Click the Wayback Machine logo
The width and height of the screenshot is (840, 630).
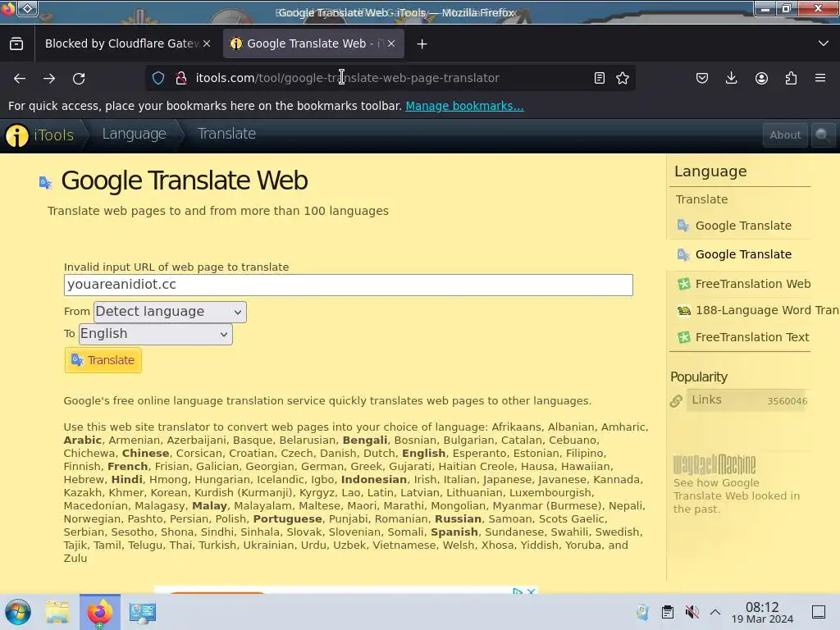point(714,464)
